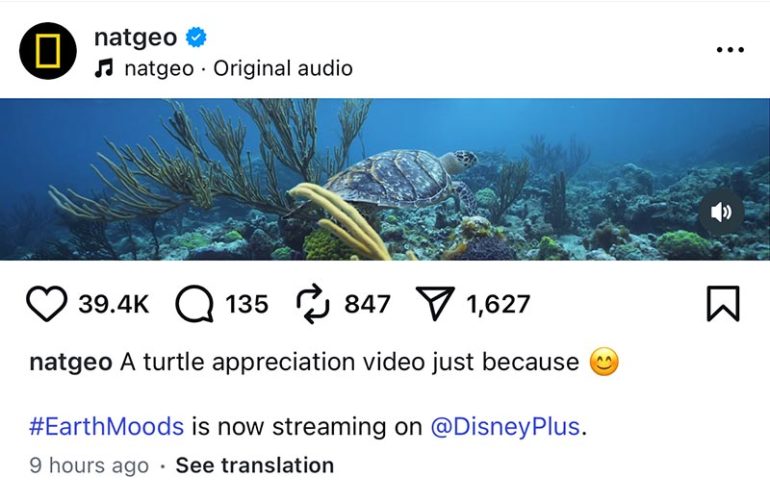The image size is (770, 502).
Task: Open the three-dot more options menu
Action: (731, 50)
